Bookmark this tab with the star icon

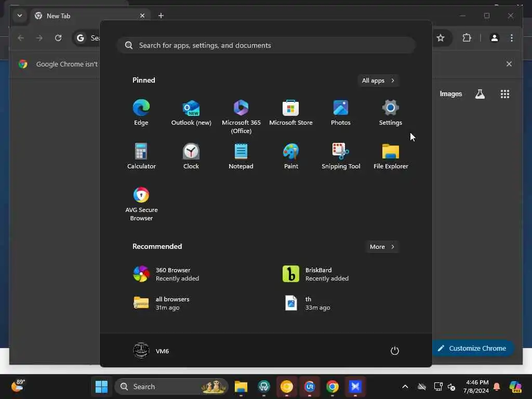(441, 37)
